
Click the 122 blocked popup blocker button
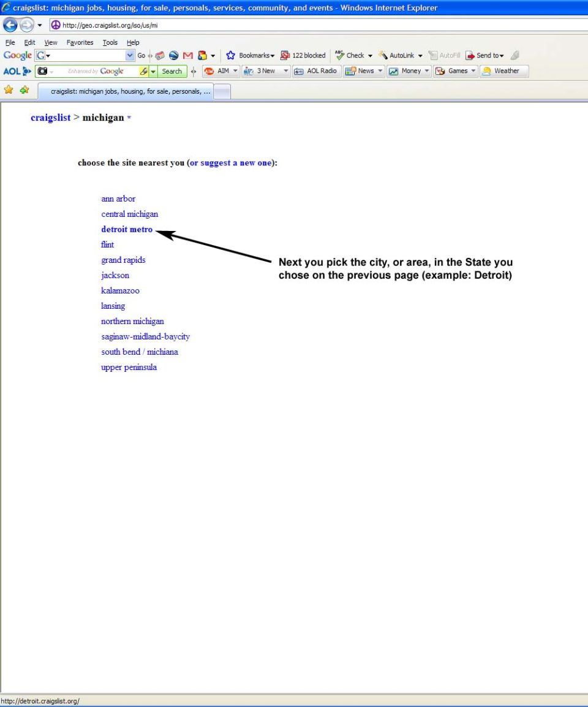coord(303,56)
